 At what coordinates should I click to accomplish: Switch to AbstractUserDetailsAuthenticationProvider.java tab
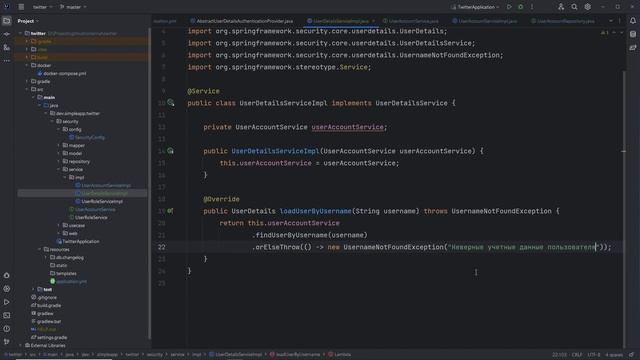[242, 21]
